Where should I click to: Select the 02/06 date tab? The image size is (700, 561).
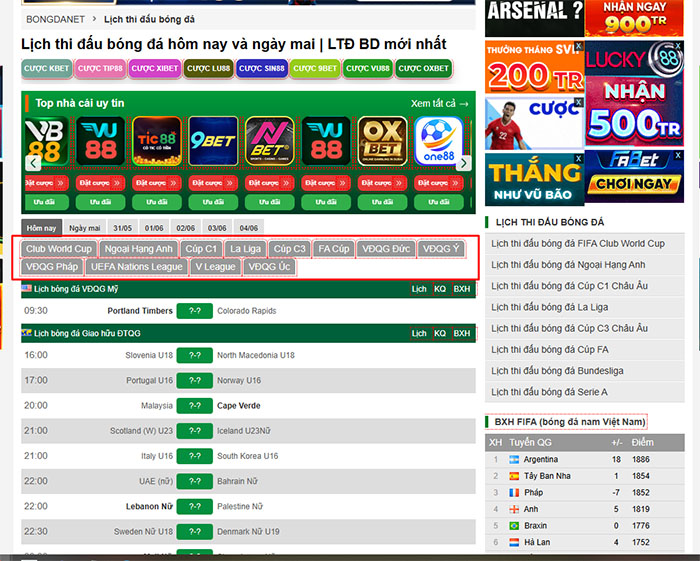click(x=185, y=228)
